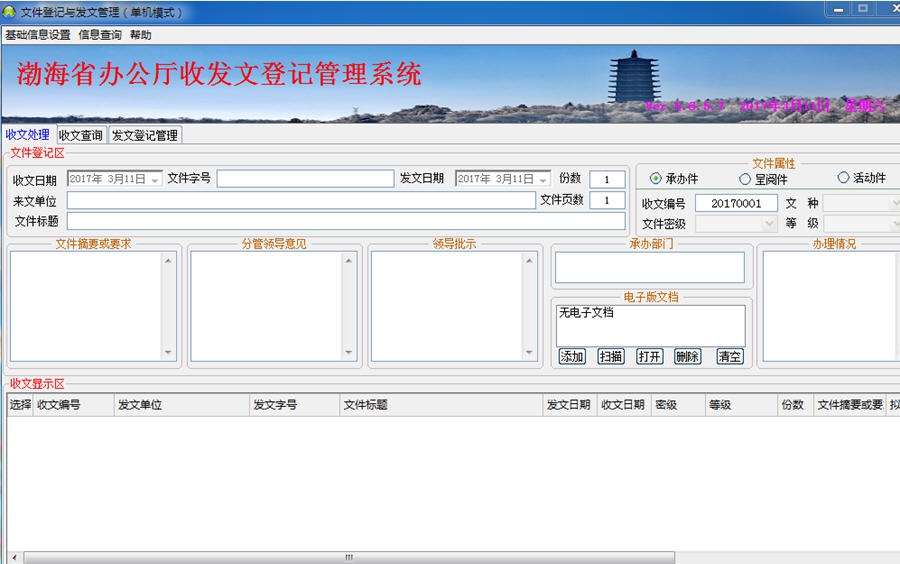
Task: Open the 文件密级 dropdown
Action: [770, 224]
